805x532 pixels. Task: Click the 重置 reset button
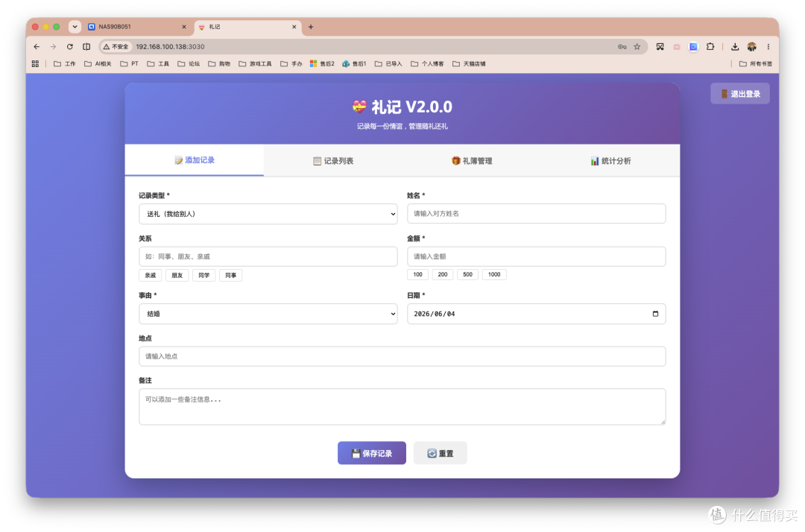441,453
